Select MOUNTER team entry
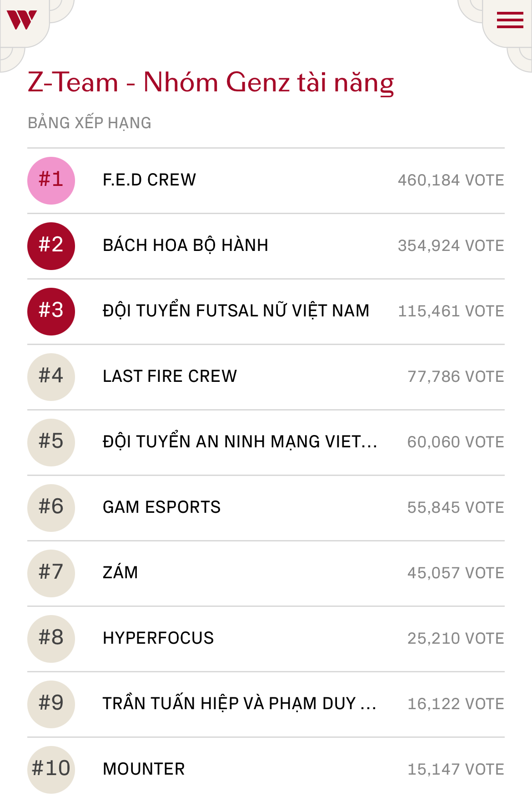The width and height of the screenshot is (532, 811). (144, 769)
